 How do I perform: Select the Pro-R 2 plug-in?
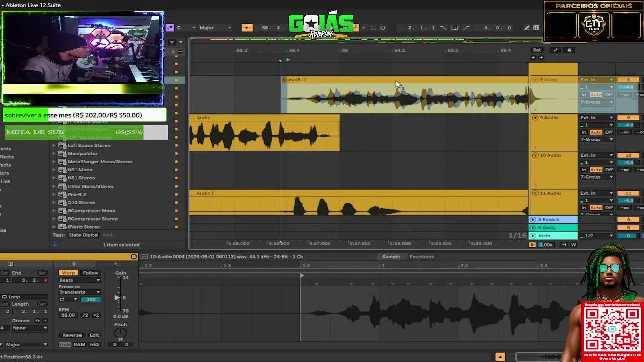pos(76,194)
